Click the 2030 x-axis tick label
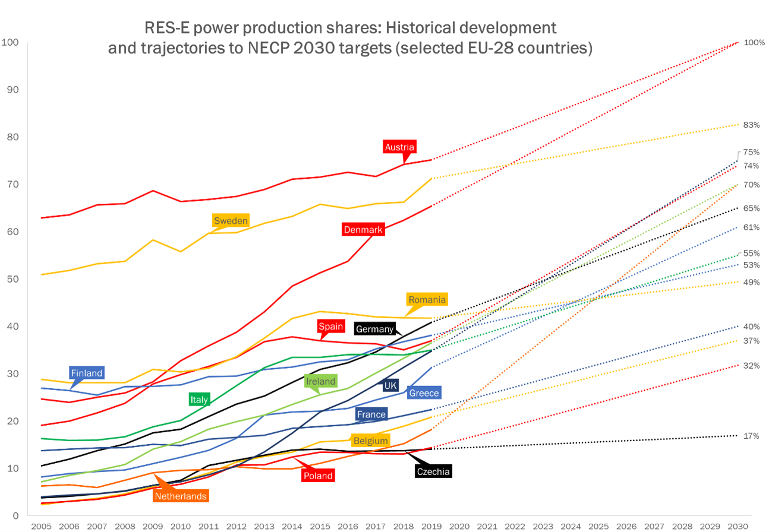772x532 pixels. pos(738,527)
